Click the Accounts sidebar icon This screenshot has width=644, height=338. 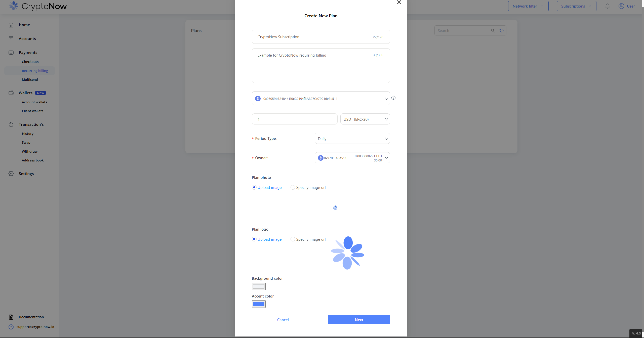tap(11, 39)
